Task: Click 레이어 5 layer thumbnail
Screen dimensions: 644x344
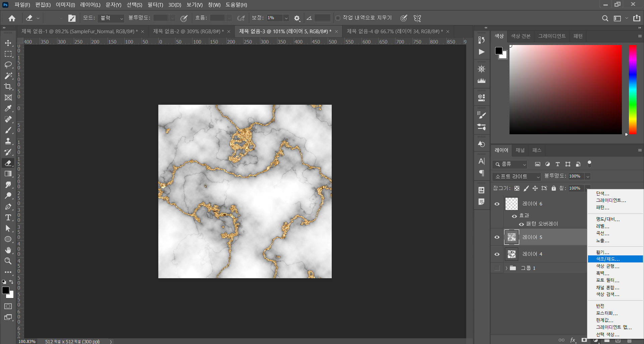Action: [512, 237]
